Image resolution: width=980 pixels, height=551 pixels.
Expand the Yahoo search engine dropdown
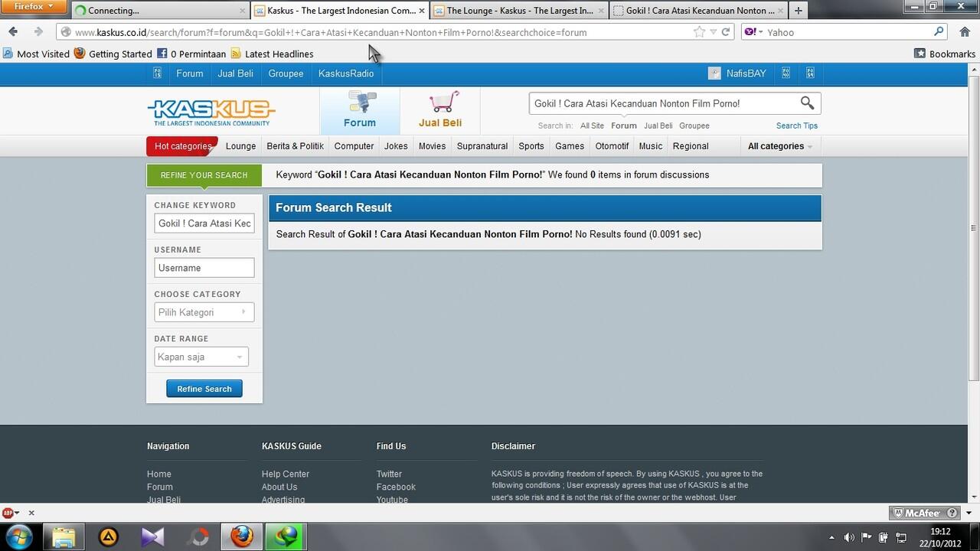pos(753,32)
